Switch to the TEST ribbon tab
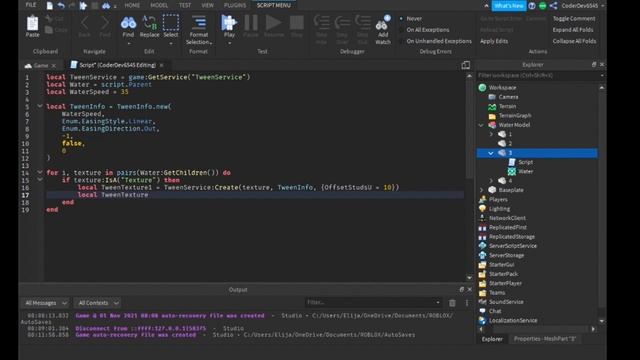 [x=185, y=5]
